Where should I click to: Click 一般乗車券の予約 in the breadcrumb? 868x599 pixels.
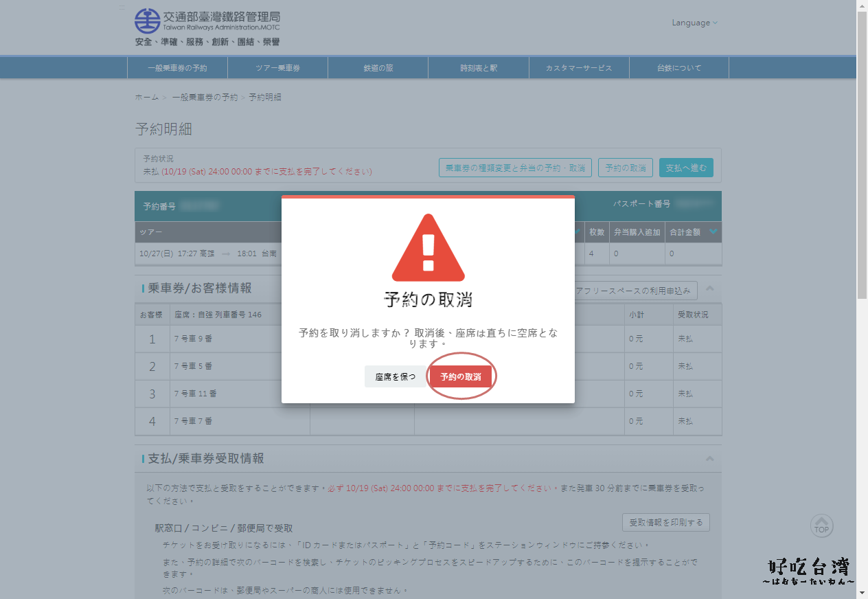click(205, 98)
